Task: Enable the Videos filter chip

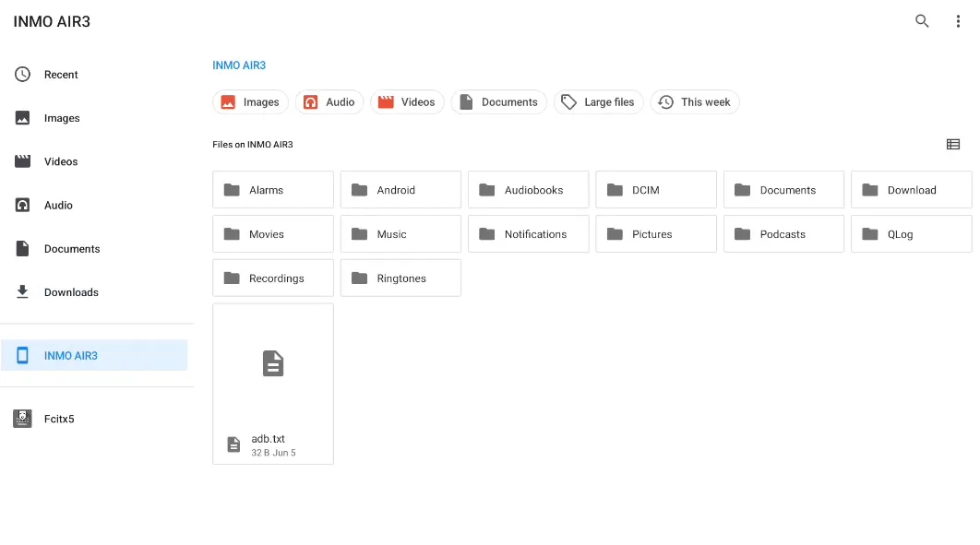Action: click(x=407, y=102)
